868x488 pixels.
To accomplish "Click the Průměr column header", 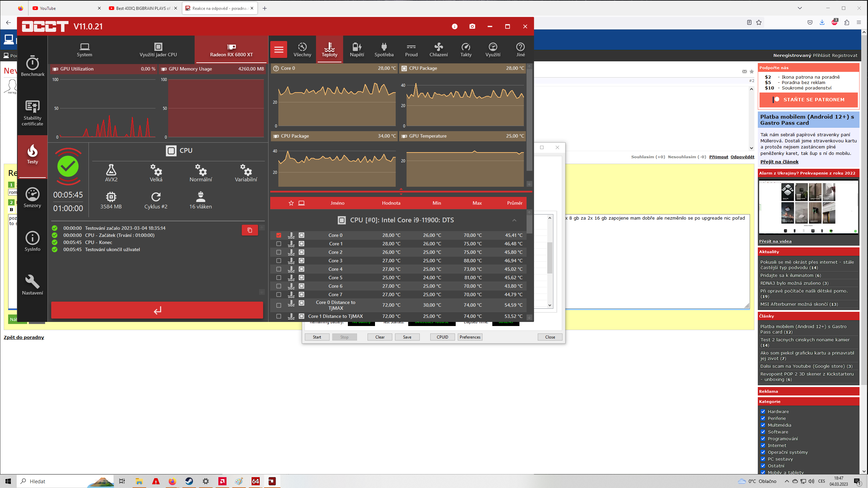I will [514, 203].
